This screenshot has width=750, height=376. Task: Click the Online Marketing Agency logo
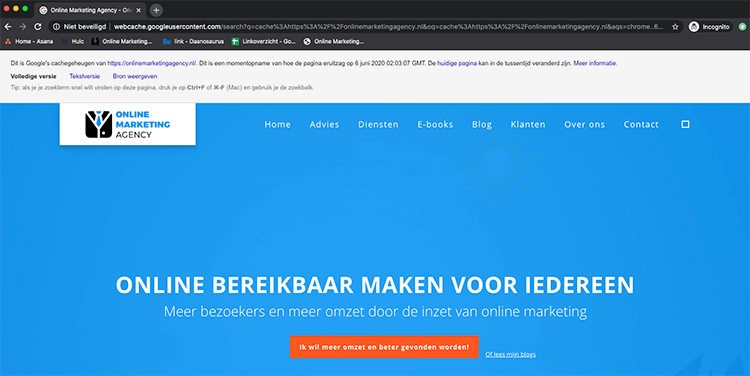coord(128,124)
